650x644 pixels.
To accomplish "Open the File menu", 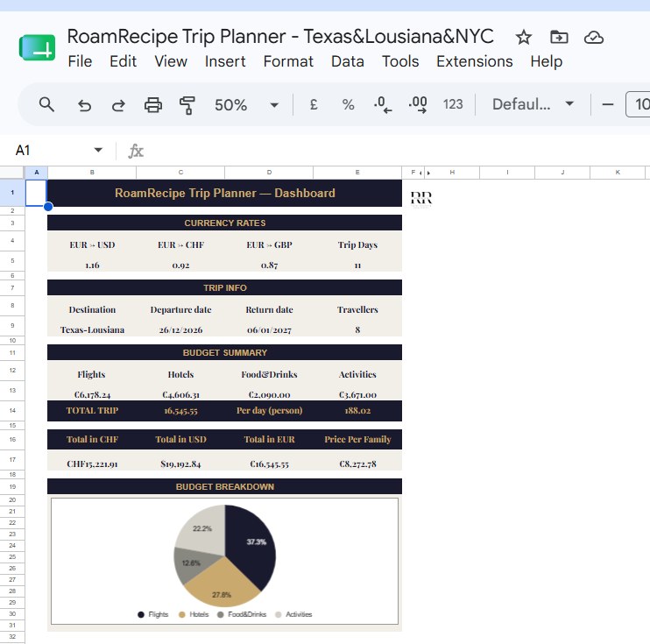I will tap(80, 61).
